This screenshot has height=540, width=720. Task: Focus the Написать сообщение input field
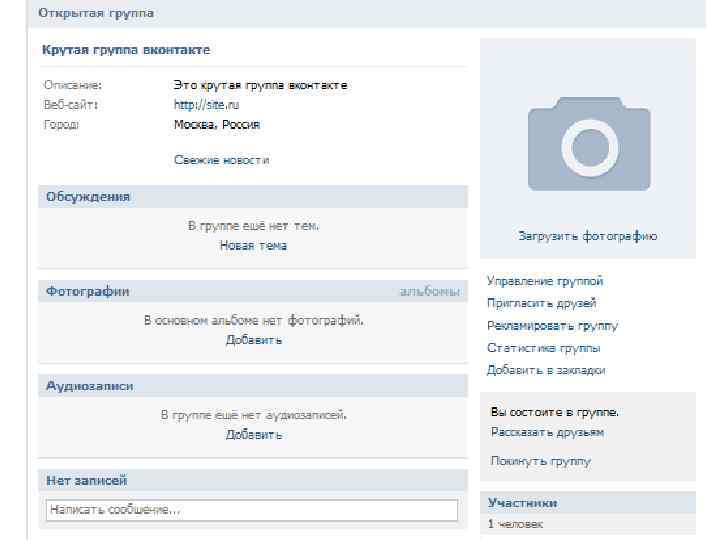252,510
